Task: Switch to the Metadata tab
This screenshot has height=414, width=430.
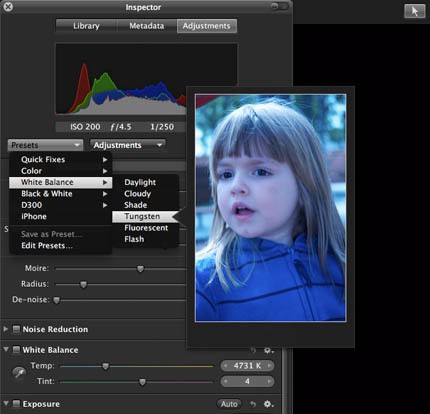Action: click(x=147, y=26)
